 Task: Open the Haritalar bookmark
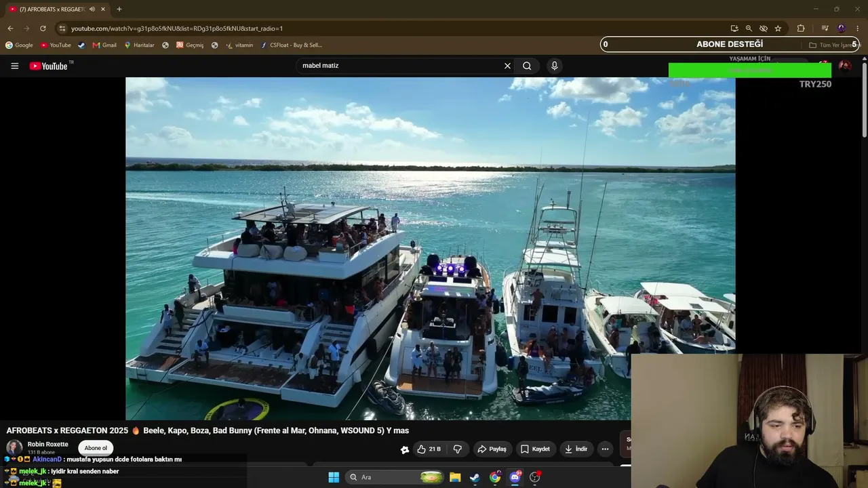[139, 45]
